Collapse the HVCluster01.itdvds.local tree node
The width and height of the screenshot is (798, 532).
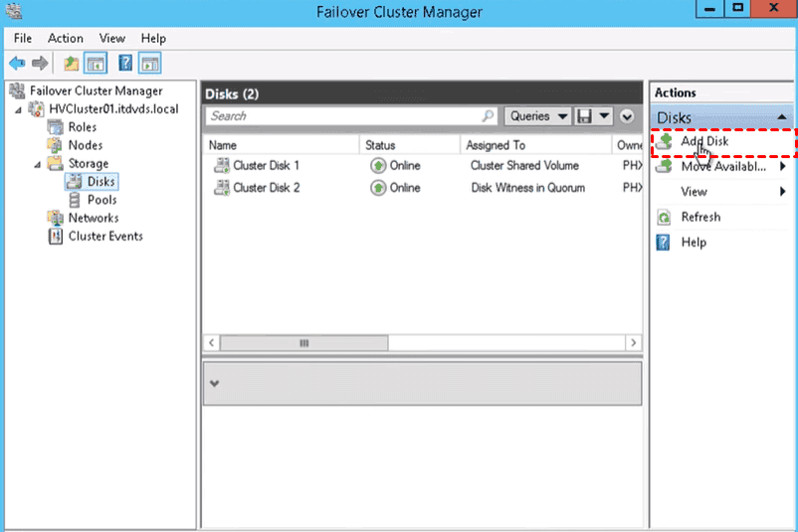(x=19, y=109)
